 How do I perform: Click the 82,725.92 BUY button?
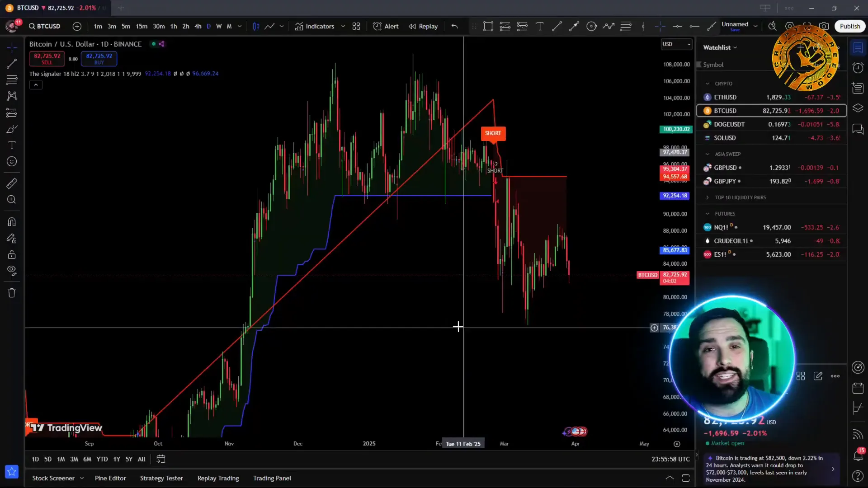(99, 58)
